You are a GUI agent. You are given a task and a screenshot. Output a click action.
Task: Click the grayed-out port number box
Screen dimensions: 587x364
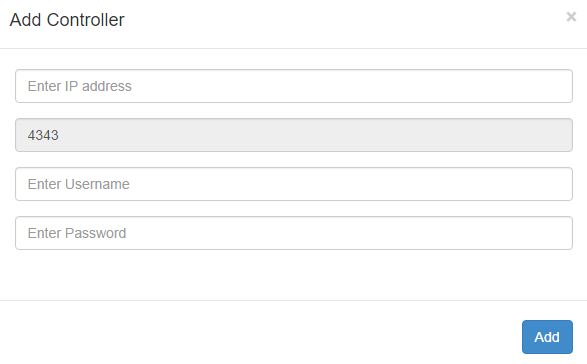coord(294,135)
